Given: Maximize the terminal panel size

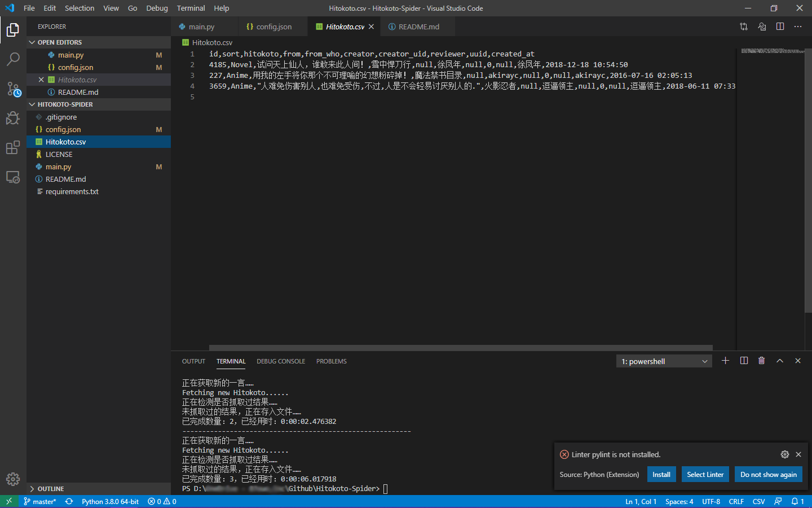Looking at the screenshot, I should [780, 361].
